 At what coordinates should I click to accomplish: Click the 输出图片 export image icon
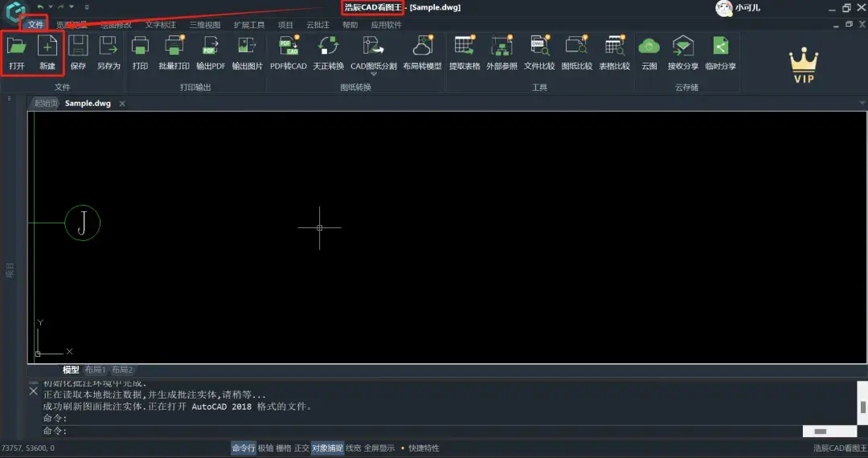click(x=247, y=46)
